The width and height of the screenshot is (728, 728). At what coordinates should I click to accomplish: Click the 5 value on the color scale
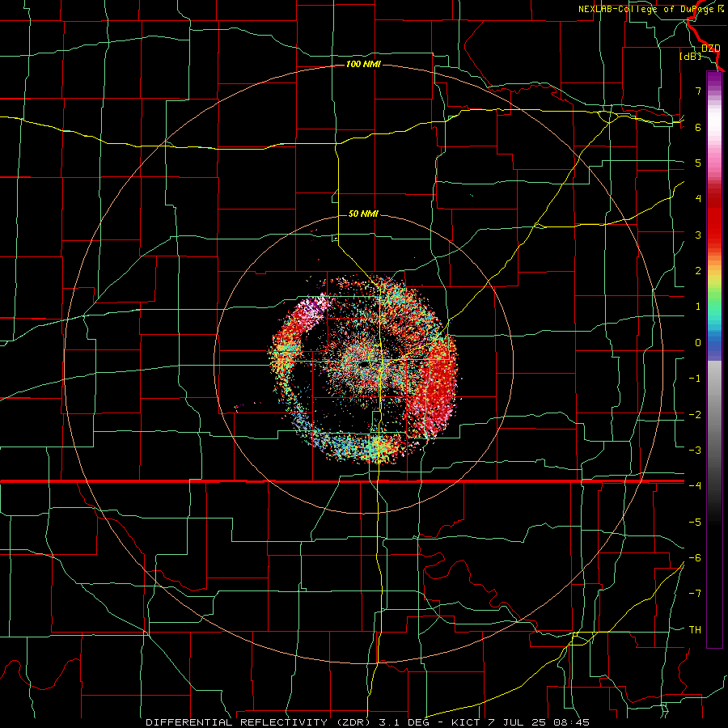click(x=698, y=163)
